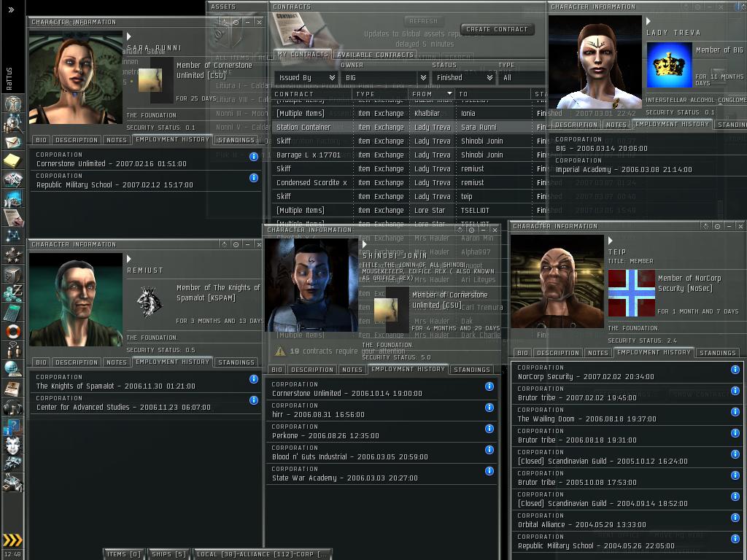Viewport: 747px width, 560px height.
Task: Open the Status dropdown showing Finished
Action: pos(464,77)
